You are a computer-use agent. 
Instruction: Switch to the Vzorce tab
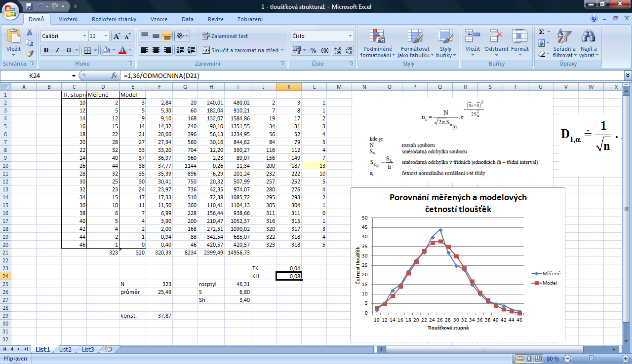tap(159, 19)
